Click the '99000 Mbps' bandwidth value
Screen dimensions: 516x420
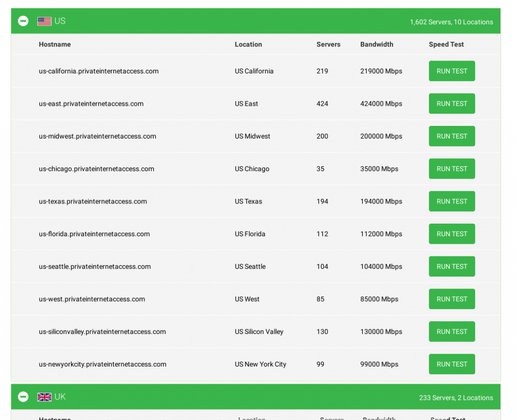point(379,364)
